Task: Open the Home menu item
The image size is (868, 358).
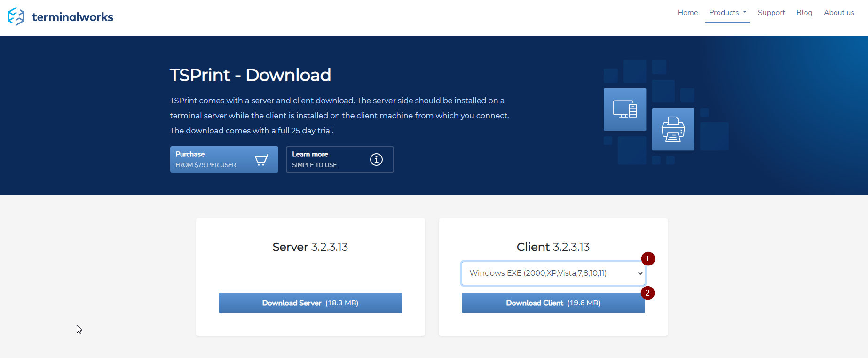Action: point(687,13)
